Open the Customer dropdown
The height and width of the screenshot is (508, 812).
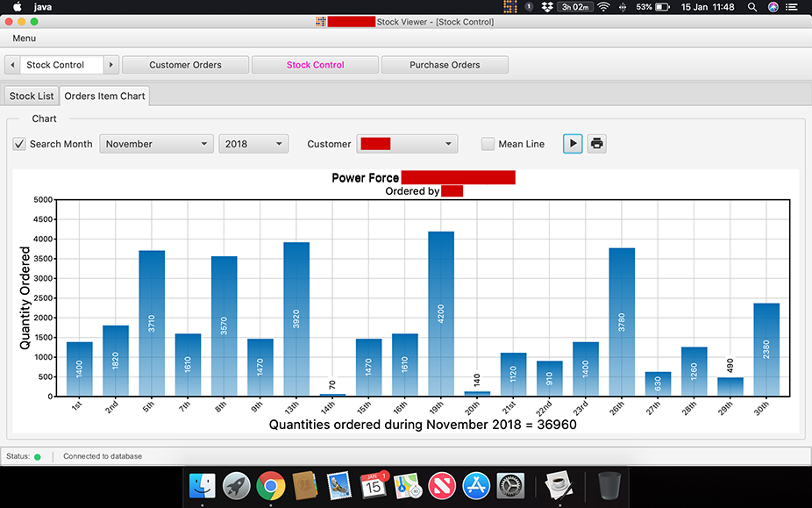pos(407,144)
